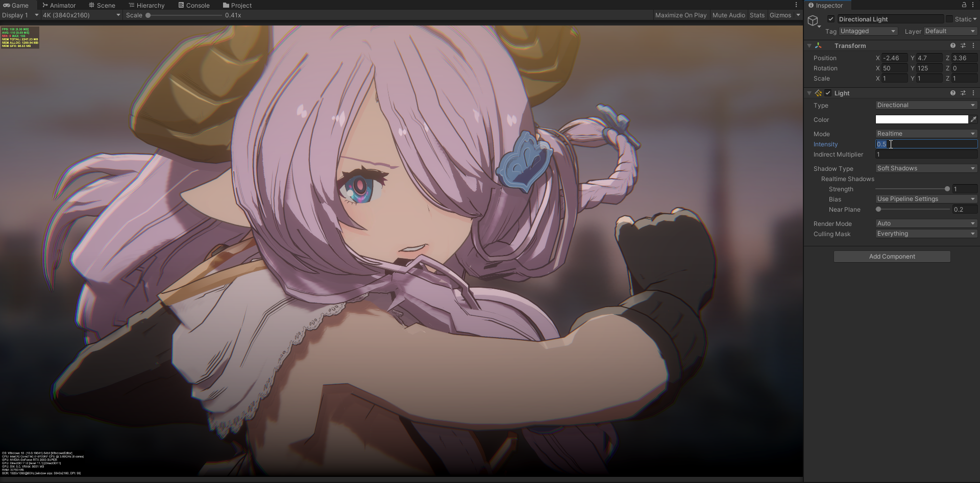The height and width of the screenshot is (483, 980).
Task: Open Transform component preset selector icon
Action: click(963, 46)
